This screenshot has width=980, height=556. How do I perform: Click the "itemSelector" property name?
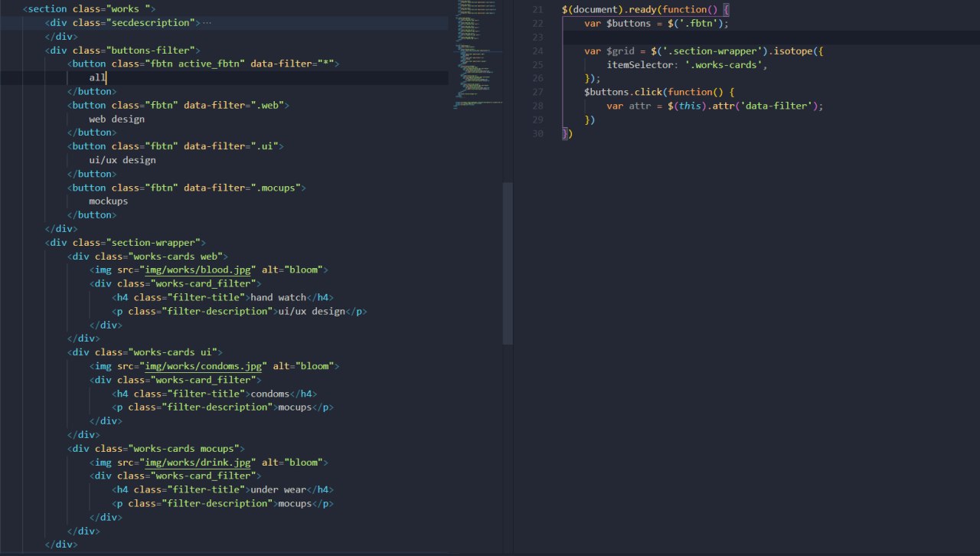pos(640,64)
